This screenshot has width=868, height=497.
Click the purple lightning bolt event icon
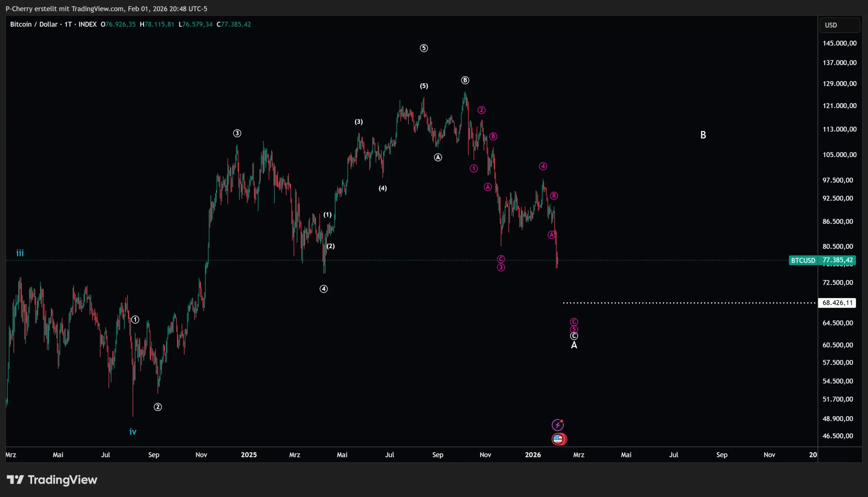point(557,425)
